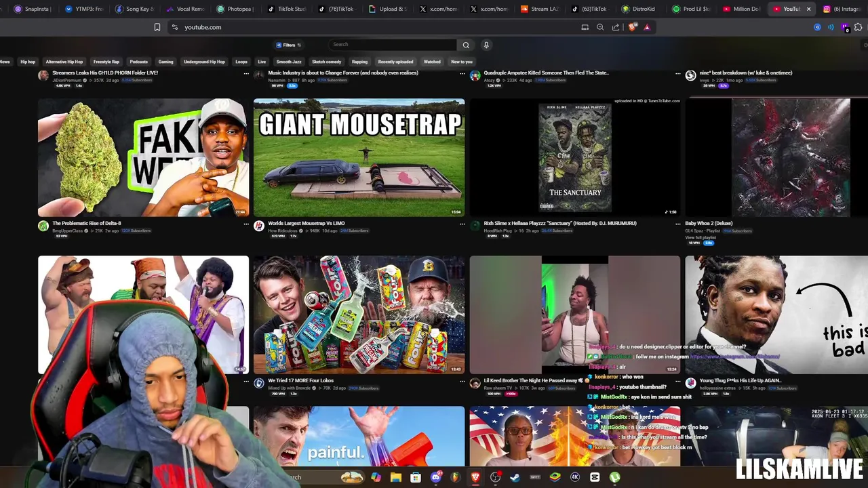The image size is (868, 488).
Task: Open the 'painful.' video thumbnail
Action: [x=359, y=436]
